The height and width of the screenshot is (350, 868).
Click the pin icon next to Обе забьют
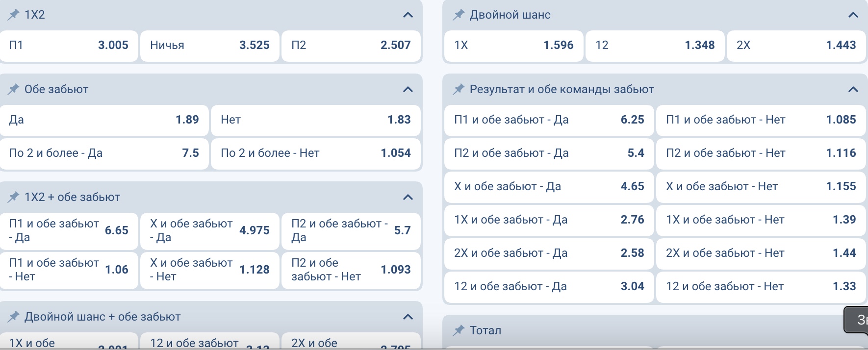click(x=13, y=89)
